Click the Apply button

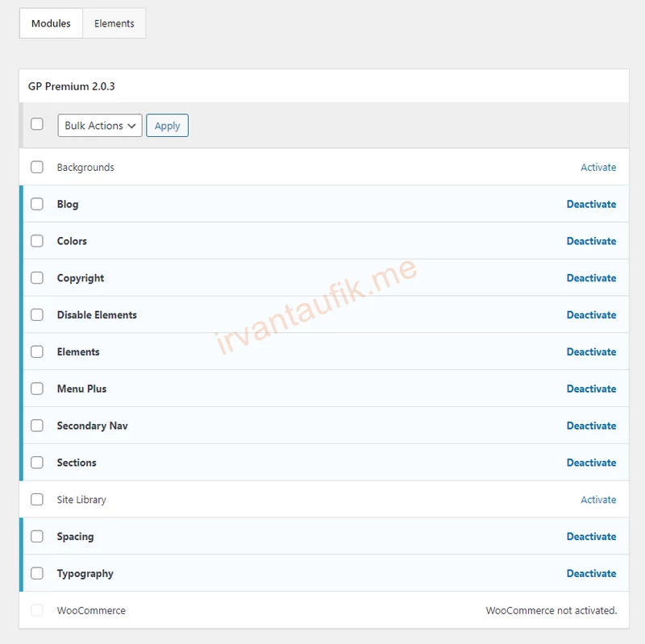[167, 126]
